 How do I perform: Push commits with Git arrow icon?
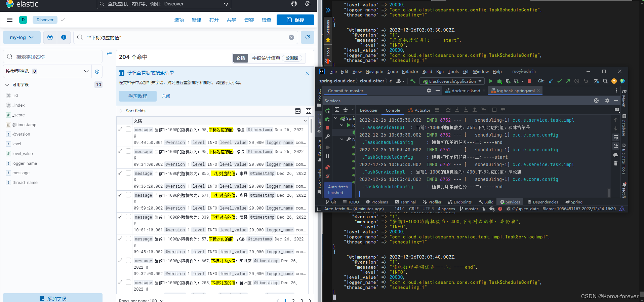[568, 81]
